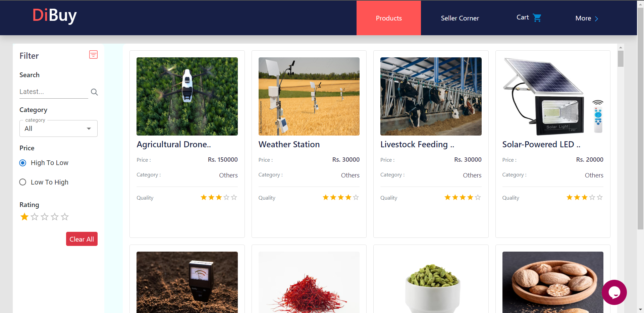Click the DiBuy logo

pos(54,16)
